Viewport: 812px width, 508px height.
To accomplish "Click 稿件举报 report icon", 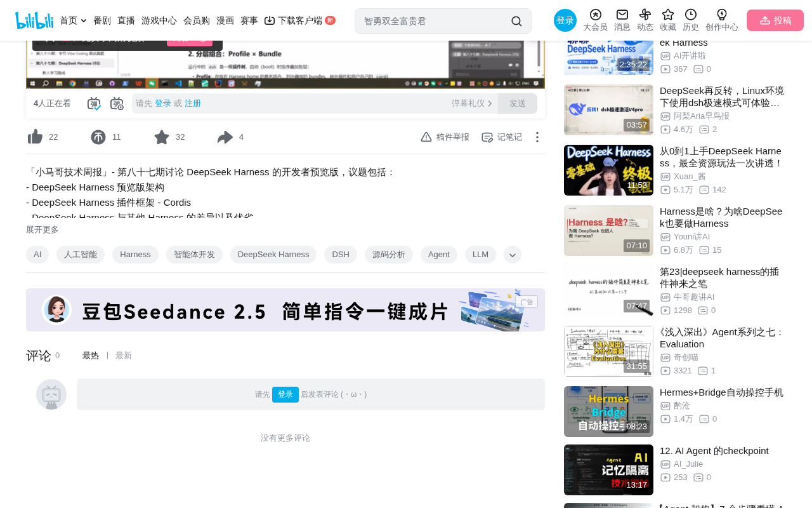I will click(x=445, y=137).
